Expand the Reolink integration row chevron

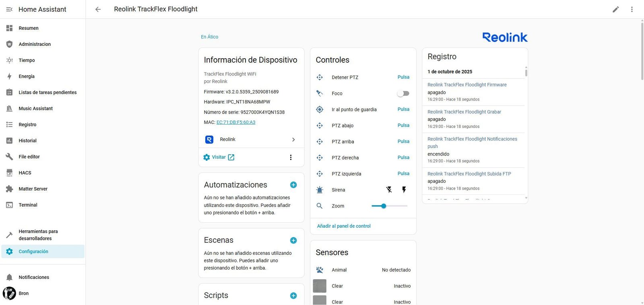tap(293, 139)
